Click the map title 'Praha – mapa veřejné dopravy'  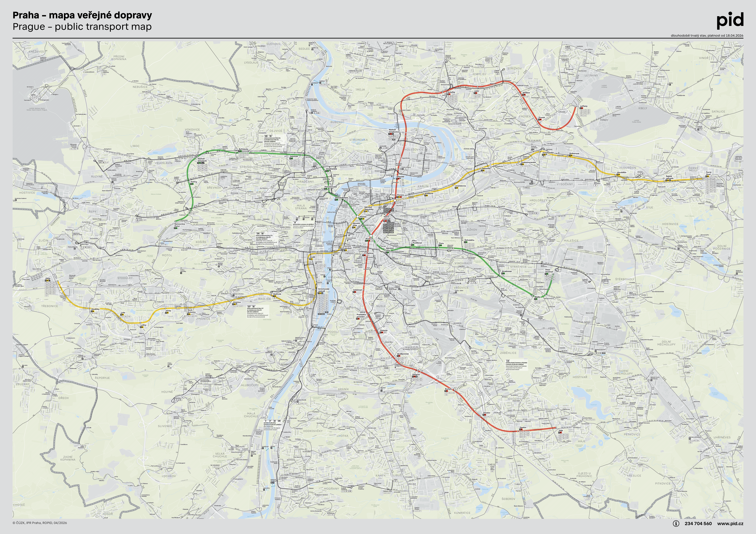[82, 15]
